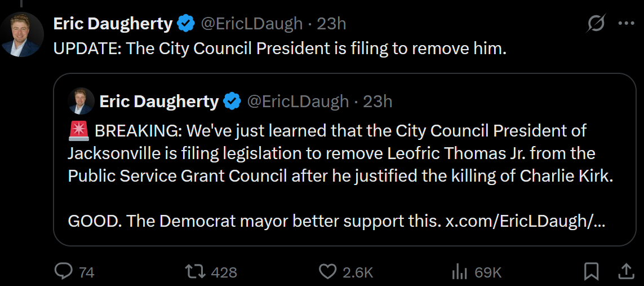
Task: Click the Grok slashed-circle icon
Action: (596, 24)
